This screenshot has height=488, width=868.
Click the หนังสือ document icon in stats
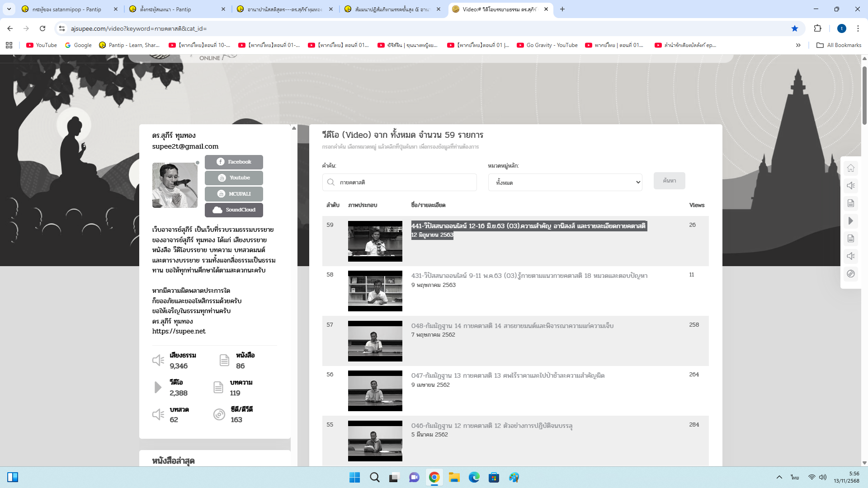point(224,360)
